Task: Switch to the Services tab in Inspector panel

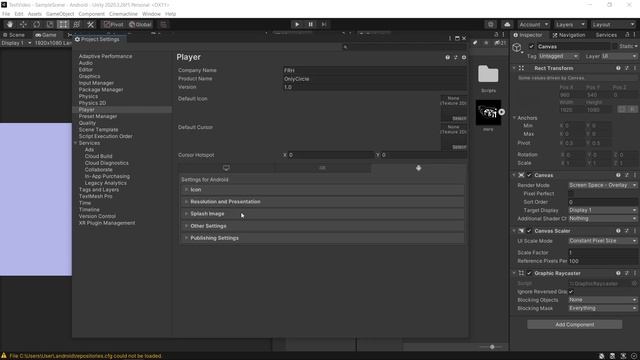Action: [606, 35]
